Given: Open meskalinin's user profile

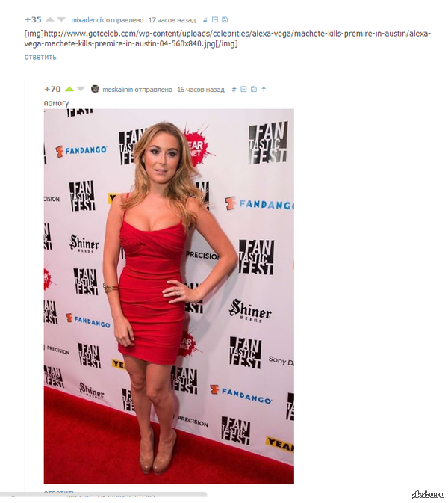Looking at the screenshot, I should coord(118,90).
